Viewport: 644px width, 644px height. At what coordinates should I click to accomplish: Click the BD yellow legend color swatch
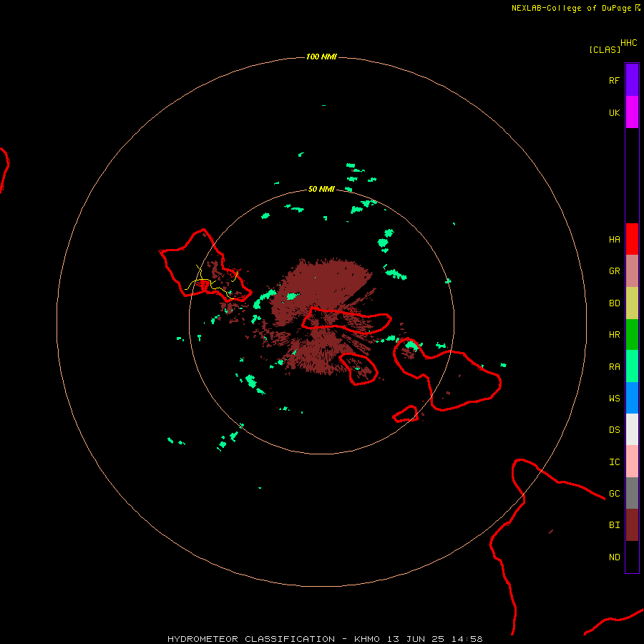click(x=632, y=303)
